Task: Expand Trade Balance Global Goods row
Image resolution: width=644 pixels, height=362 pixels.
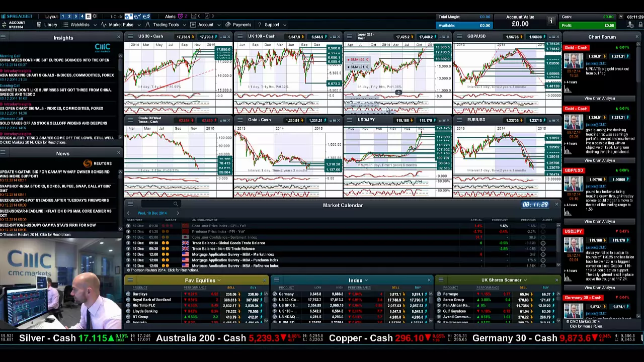Action: pos(128,243)
